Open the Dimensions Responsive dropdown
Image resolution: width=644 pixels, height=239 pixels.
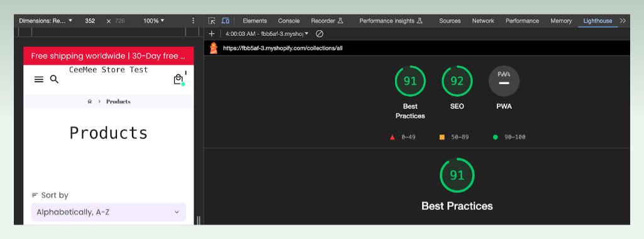coord(45,21)
